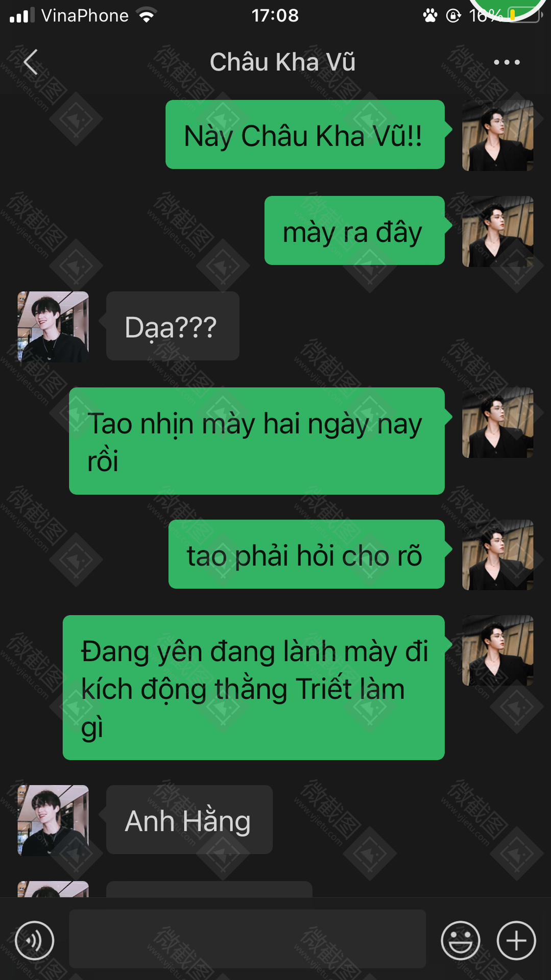The image size is (551, 980).
Task: Select the 'tao phải hỏi cho rõ' bubble
Action: (306, 554)
